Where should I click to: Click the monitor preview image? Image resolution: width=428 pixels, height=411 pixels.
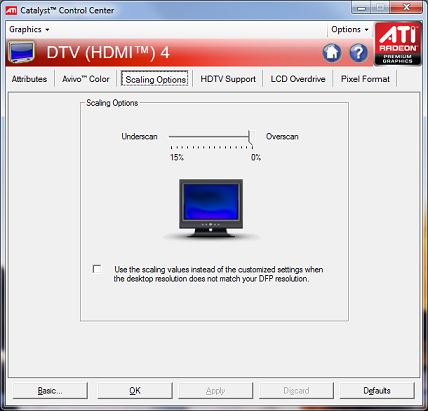[211, 209]
